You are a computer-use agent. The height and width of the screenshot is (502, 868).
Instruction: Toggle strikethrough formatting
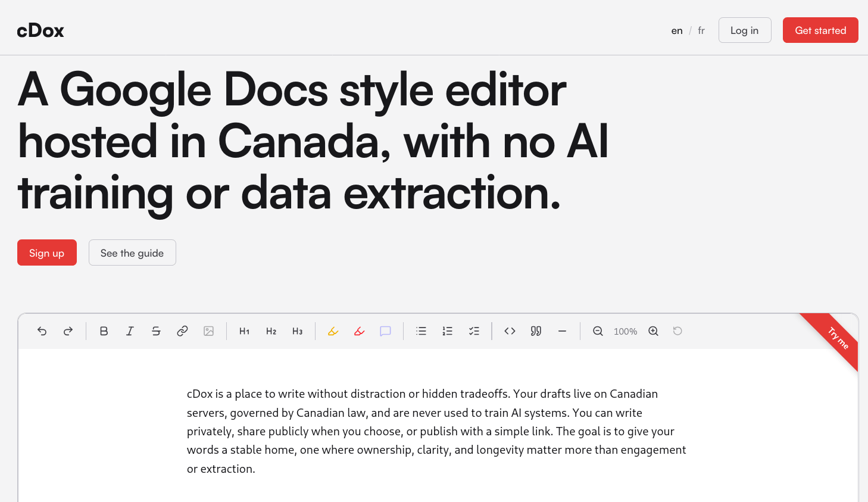coord(156,331)
